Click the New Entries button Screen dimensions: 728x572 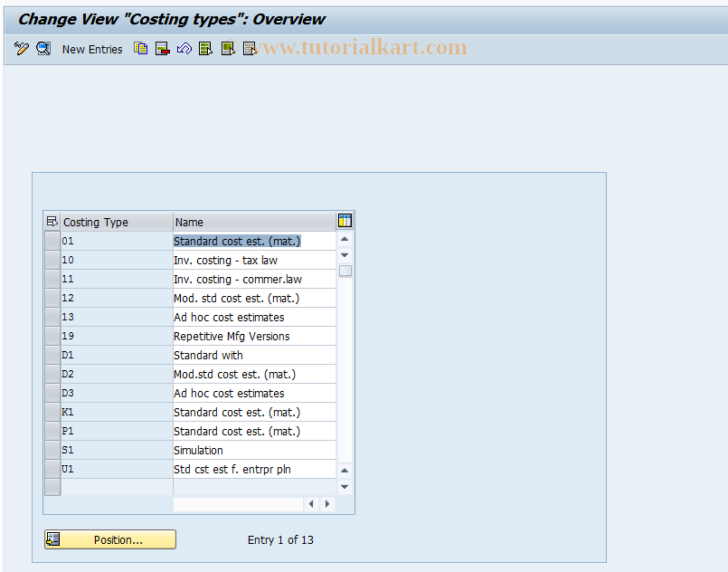click(x=92, y=49)
